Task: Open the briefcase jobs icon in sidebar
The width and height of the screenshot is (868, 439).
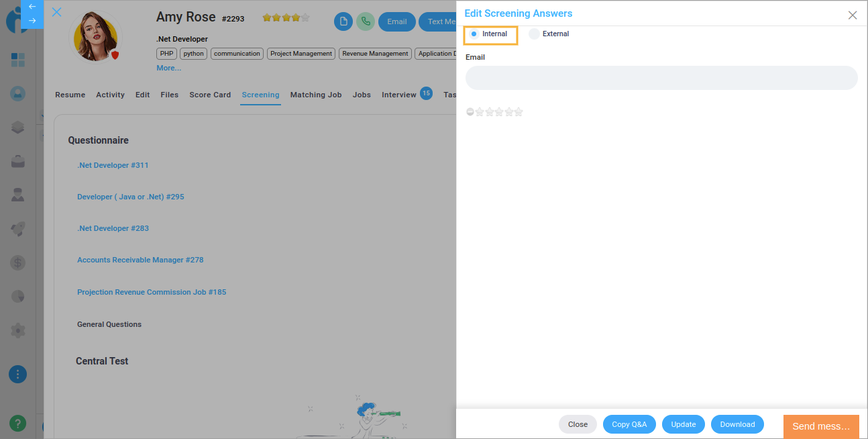Action: coord(18,161)
